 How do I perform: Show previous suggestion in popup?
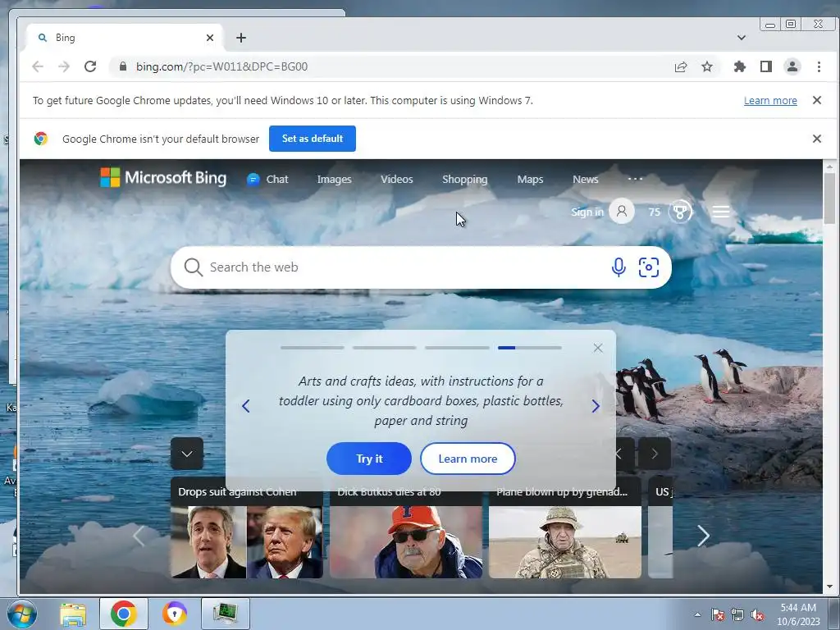tap(246, 406)
